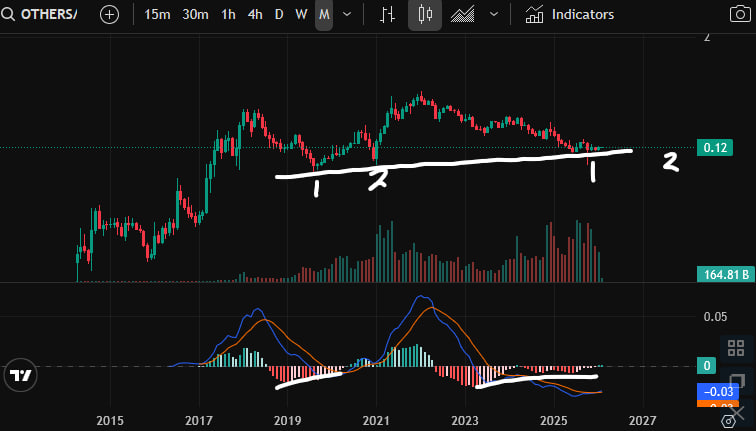Open the grid layout icon
This screenshot has height=431, width=756.
[x=736, y=348]
